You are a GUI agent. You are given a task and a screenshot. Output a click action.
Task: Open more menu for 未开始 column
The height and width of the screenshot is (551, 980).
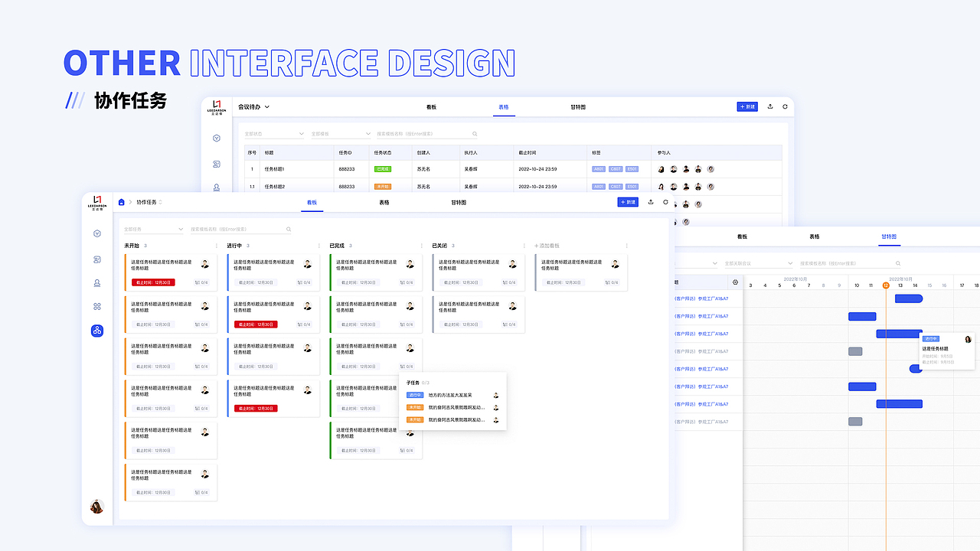216,246
